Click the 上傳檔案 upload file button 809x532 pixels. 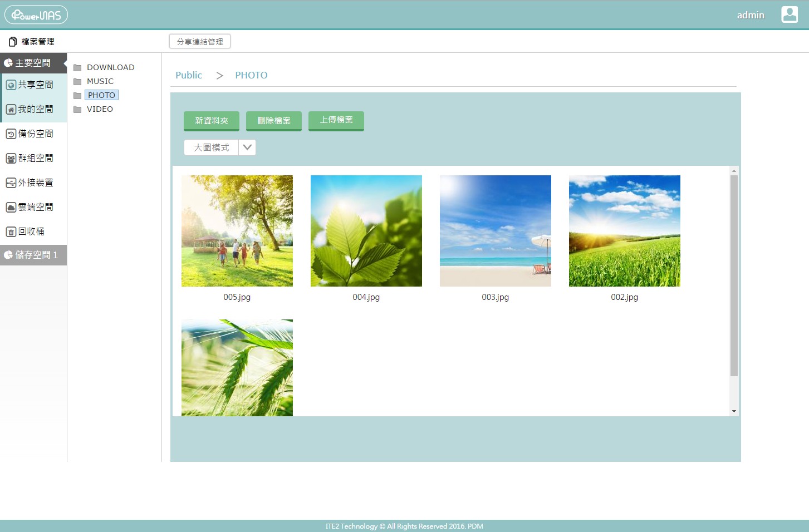click(336, 121)
